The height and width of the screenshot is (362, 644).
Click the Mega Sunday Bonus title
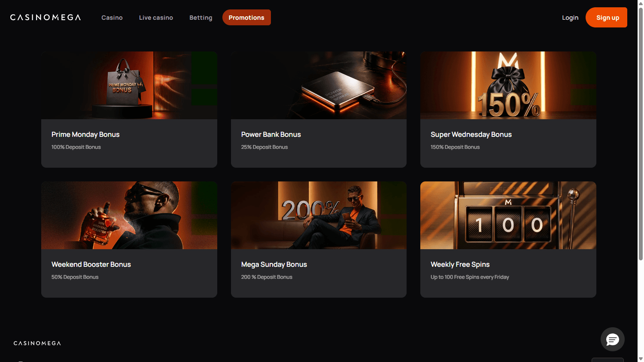click(x=274, y=265)
